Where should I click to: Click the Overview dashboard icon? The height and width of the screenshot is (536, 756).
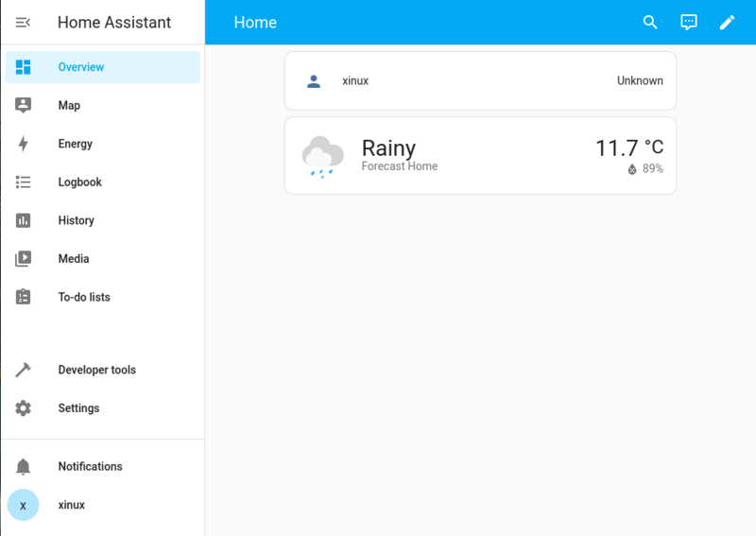24,67
